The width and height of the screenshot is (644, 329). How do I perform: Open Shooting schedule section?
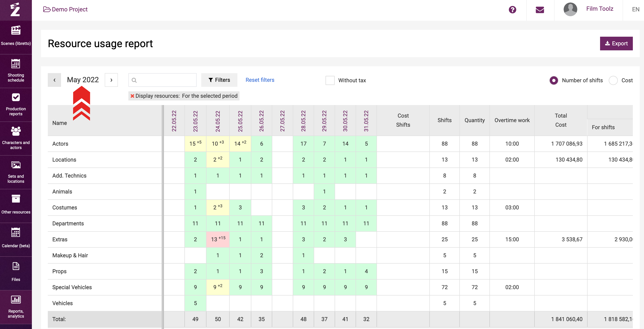pyautogui.click(x=16, y=71)
